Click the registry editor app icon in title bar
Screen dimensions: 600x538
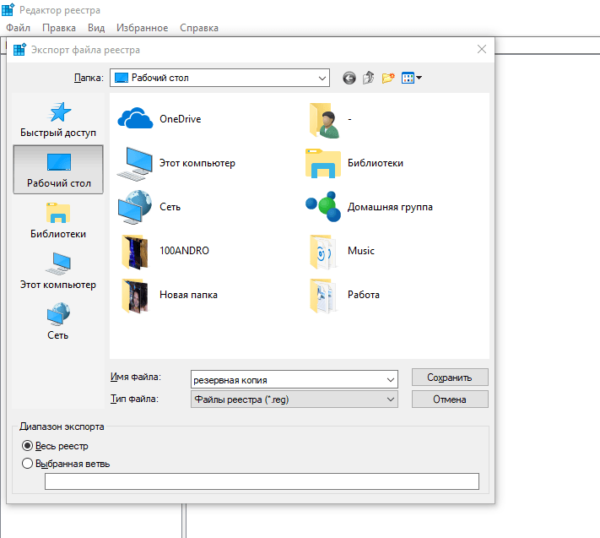click(8, 10)
